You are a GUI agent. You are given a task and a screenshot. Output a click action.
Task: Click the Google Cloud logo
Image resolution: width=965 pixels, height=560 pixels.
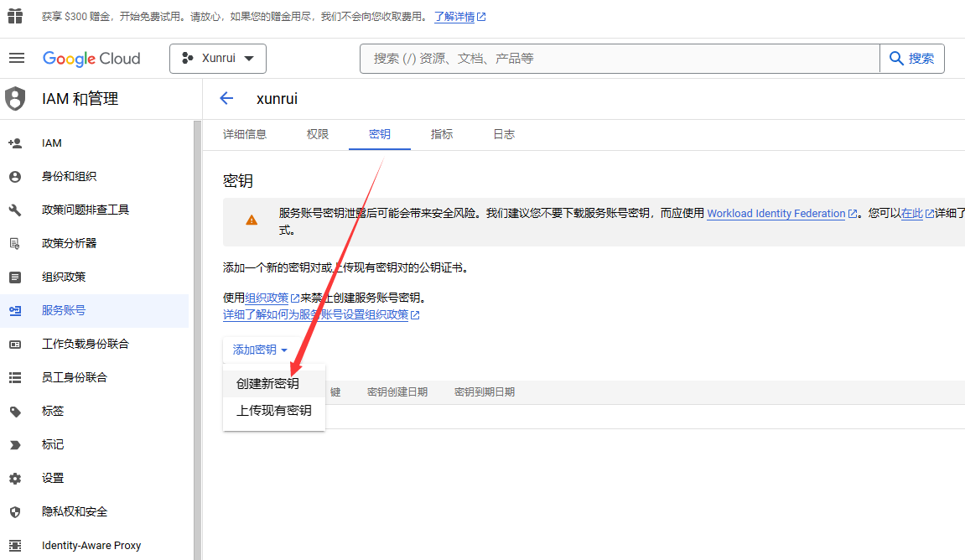point(91,59)
